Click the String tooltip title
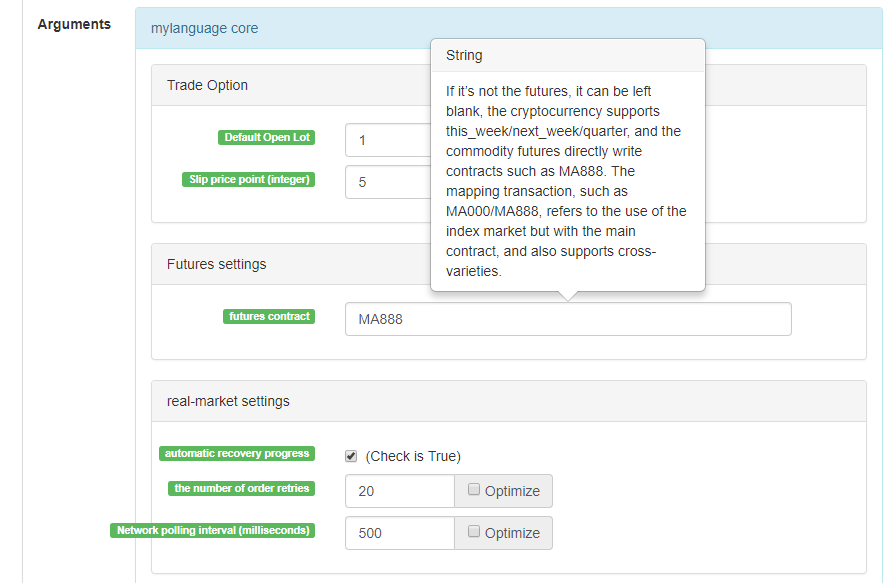Screen dimensions: 895x583 pos(464,55)
